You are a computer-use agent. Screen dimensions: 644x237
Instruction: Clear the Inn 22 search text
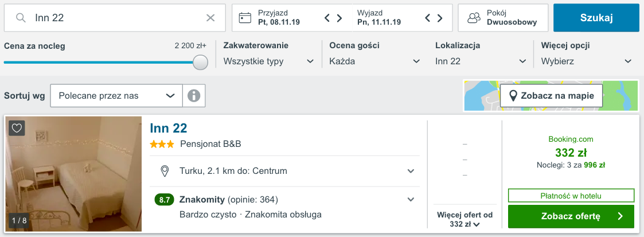point(210,18)
